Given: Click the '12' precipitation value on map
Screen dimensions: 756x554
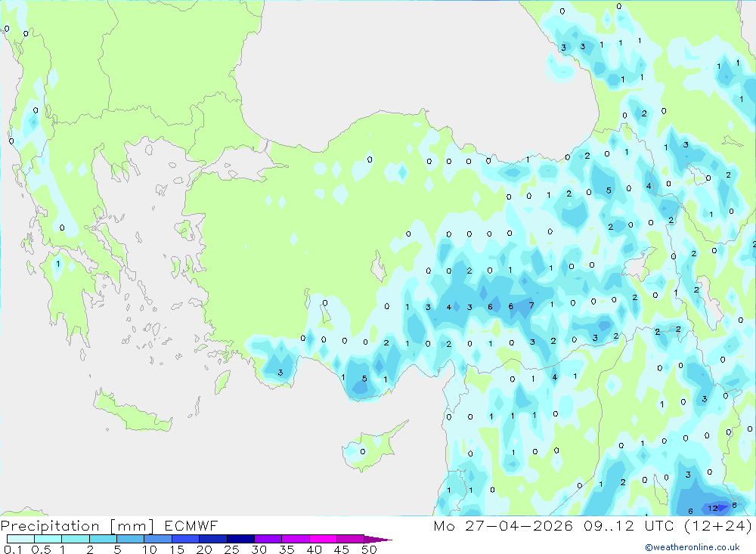Looking at the screenshot, I should pyautogui.click(x=713, y=508).
